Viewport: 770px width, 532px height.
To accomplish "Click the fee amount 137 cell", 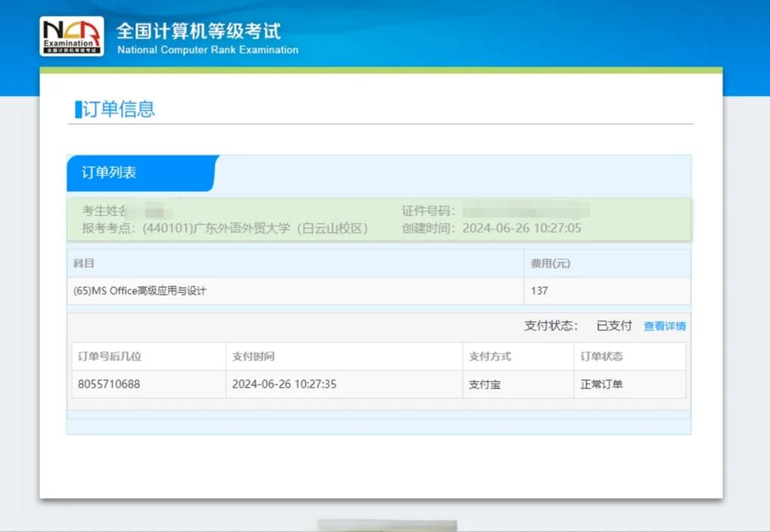I will [539, 291].
